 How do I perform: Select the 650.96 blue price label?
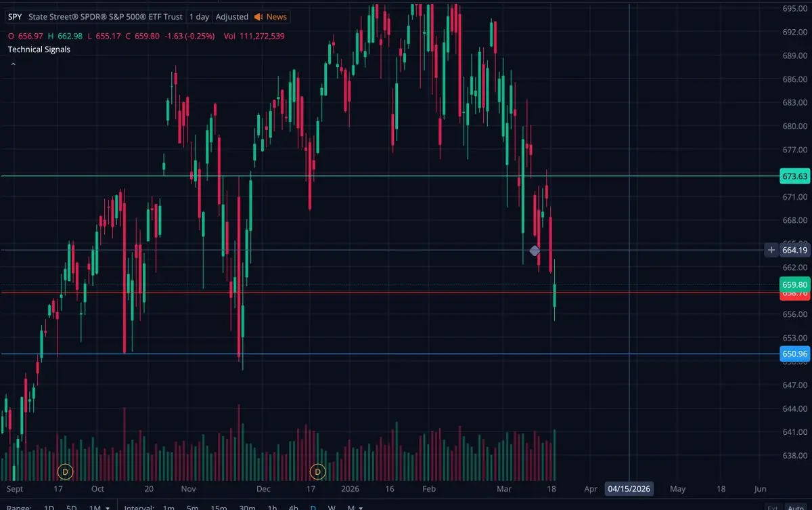coord(794,354)
